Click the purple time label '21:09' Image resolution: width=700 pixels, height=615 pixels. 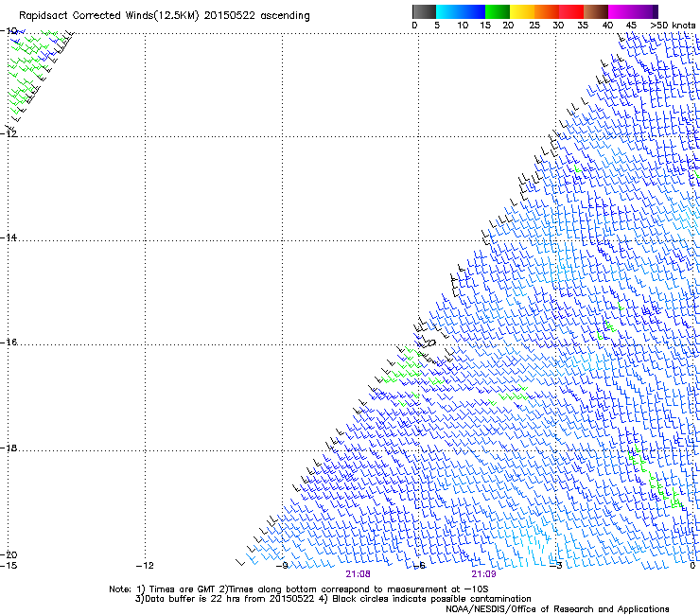483,574
